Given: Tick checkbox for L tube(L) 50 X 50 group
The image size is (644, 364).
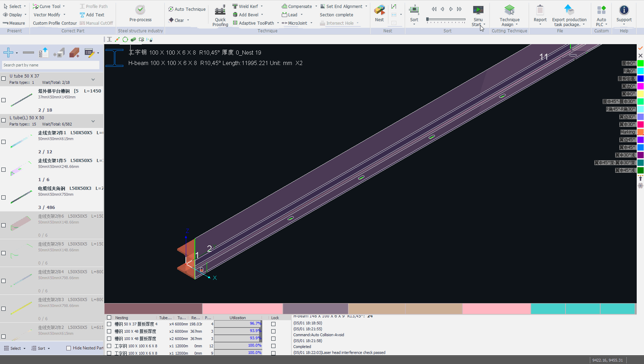Looking at the screenshot, I should pyautogui.click(x=3, y=120).
